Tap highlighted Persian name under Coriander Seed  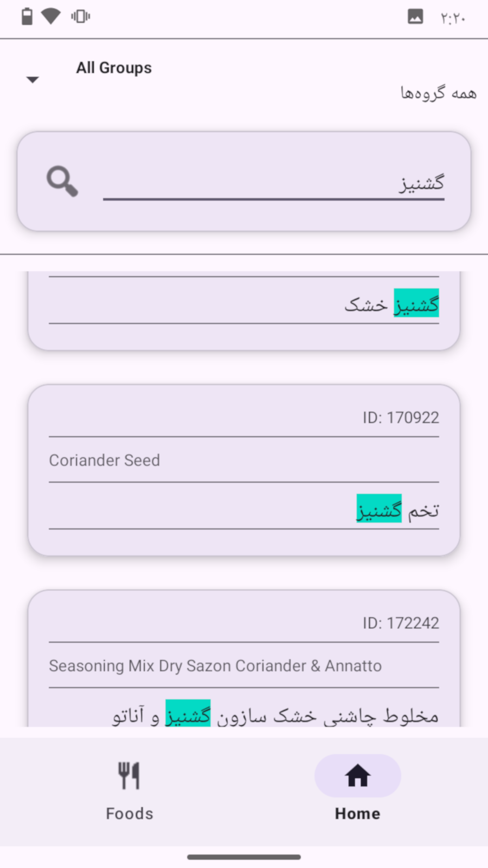tap(379, 509)
